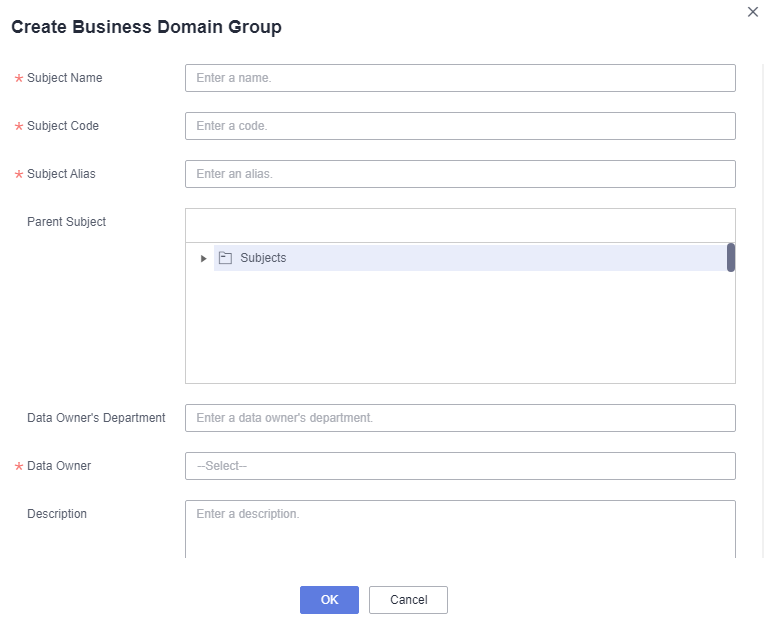Image resolution: width=764 pixels, height=620 pixels.
Task: Focus the Data Owner's Department field
Action: [x=460, y=418]
